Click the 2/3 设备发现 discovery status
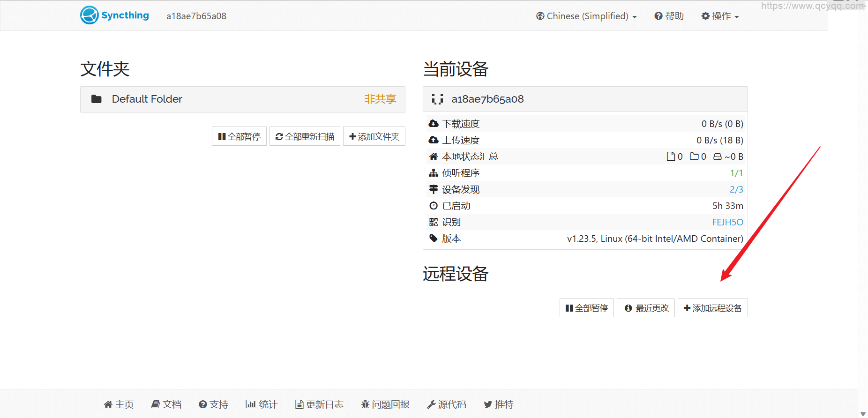 pos(736,189)
